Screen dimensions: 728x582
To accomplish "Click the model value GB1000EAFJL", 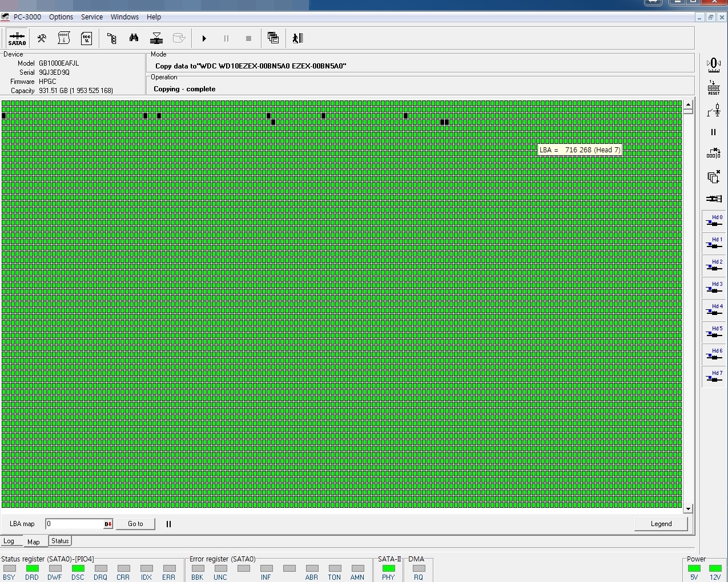I will tap(59, 63).
